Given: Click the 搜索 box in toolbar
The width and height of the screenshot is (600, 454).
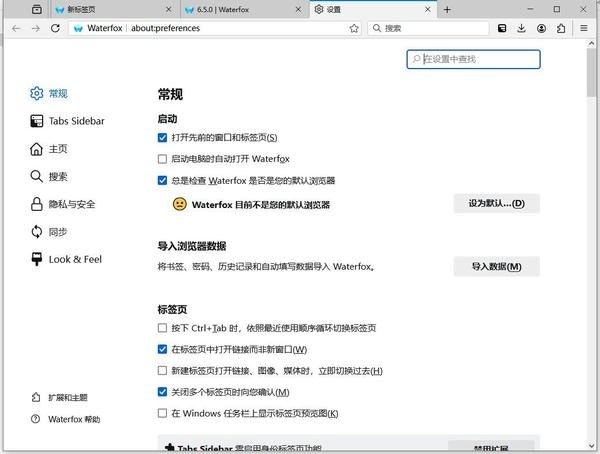Looking at the screenshot, I should coord(428,28).
